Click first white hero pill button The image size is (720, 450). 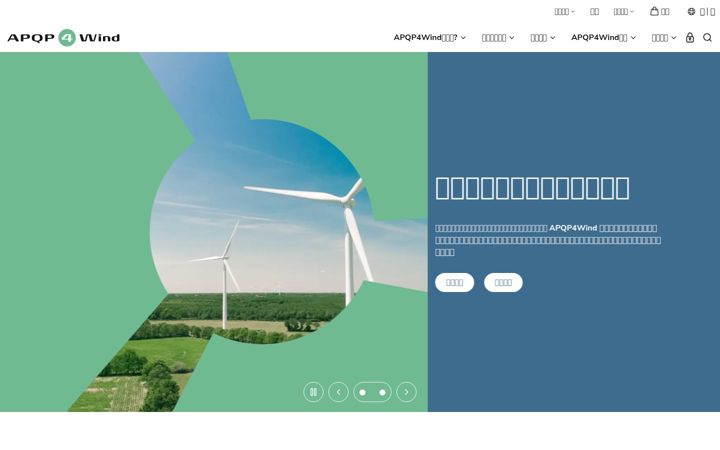pos(455,282)
